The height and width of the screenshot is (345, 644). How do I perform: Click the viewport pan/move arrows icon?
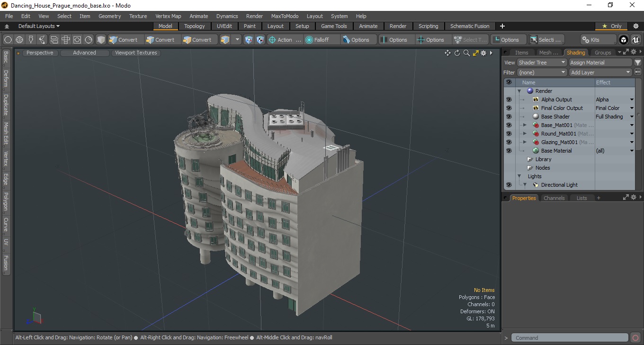point(447,53)
